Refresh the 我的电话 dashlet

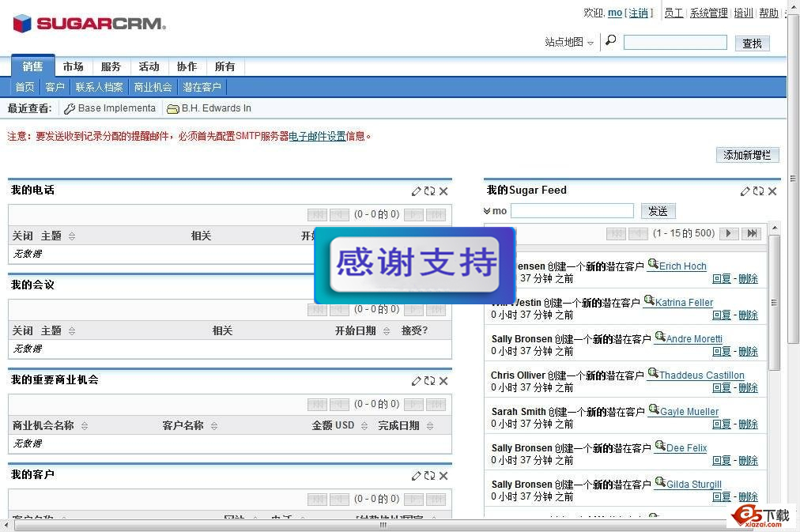pos(429,191)
